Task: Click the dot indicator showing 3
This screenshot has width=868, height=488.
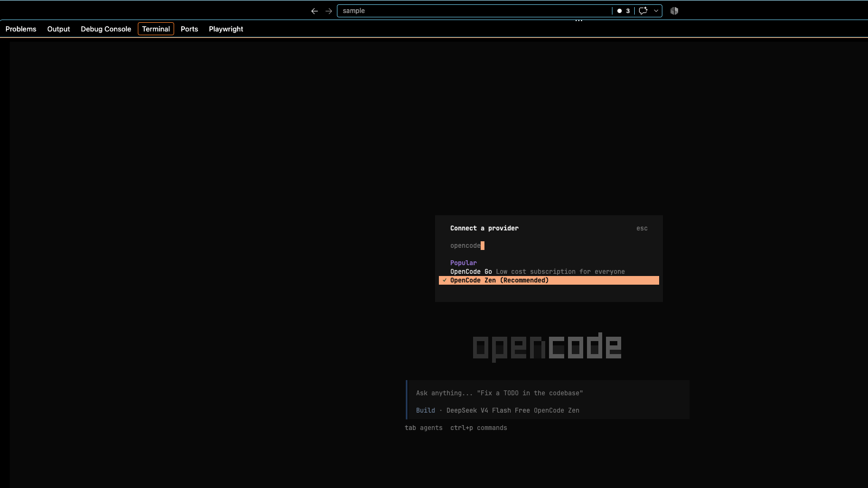Action: click(623, 11)
